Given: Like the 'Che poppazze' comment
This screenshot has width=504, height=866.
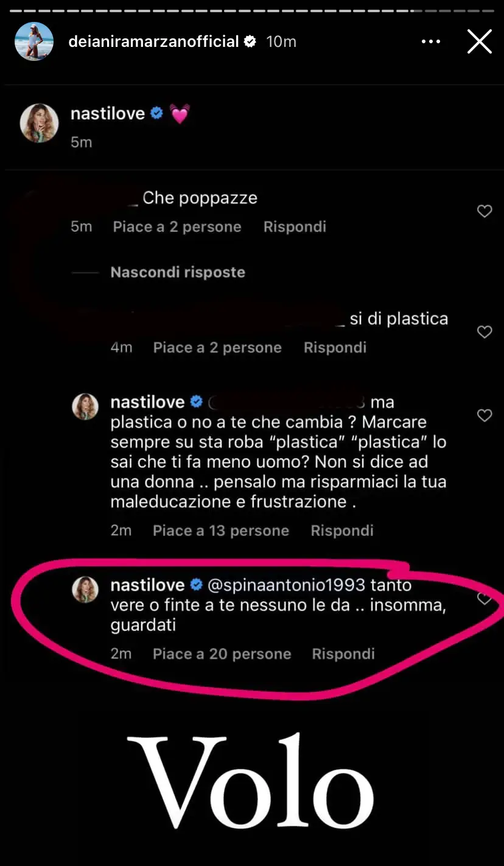Looking at the screenshot, I should tap(485, 211).
